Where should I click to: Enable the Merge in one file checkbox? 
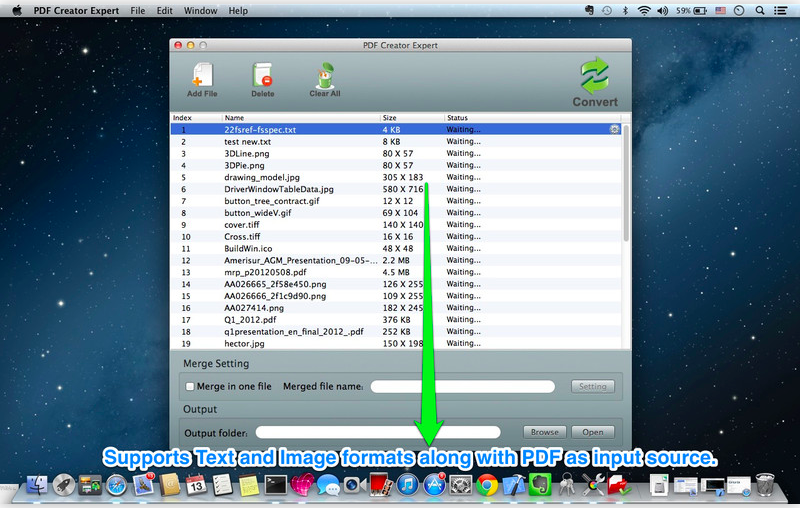point(190,387)
